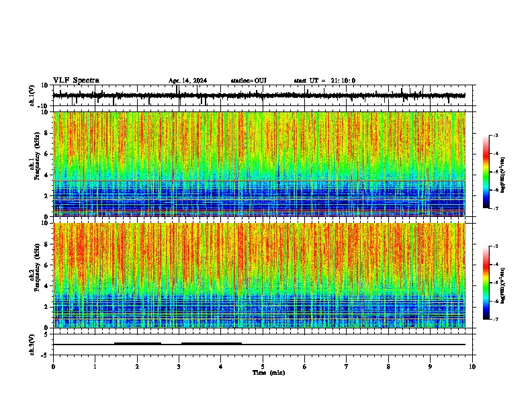Click the ch.1 spectrogram panel

pyautogui.click(x=259, y=164)
